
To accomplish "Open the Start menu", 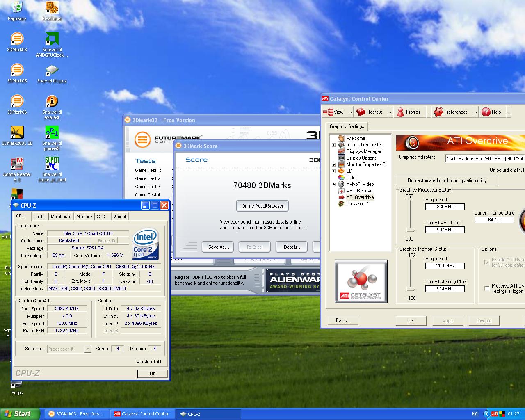I will pos(20,414).
